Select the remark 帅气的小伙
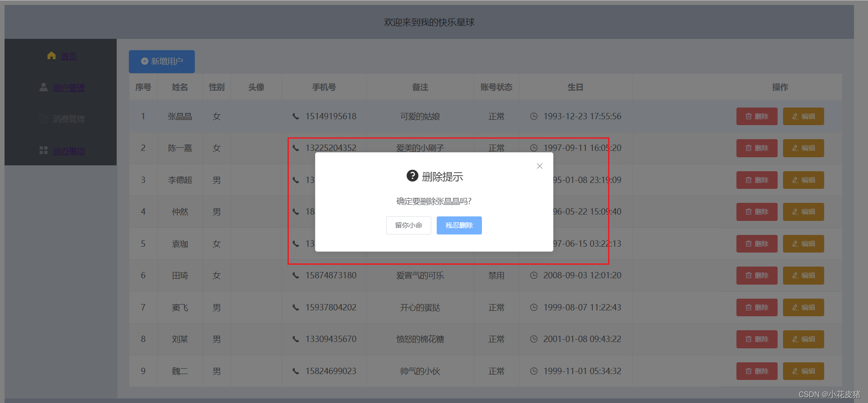The image size is (868, 403). pos(420,371)
